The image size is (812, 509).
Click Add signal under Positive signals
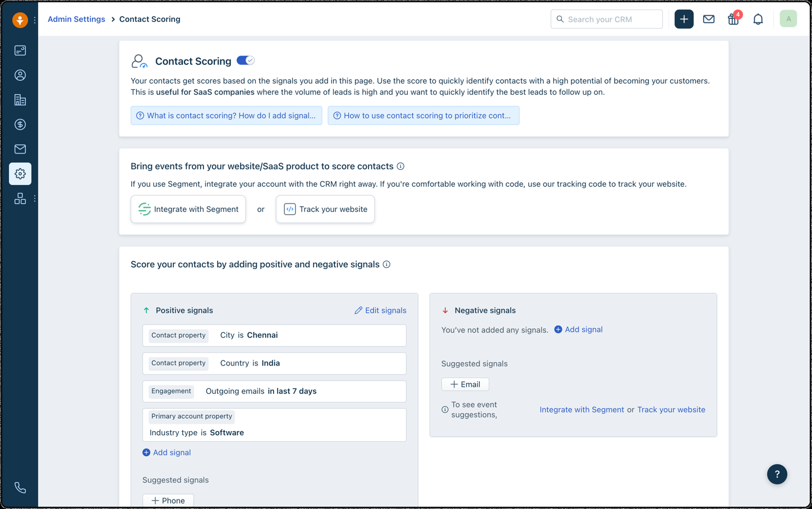pyautogui.click(x=167, y=452)
